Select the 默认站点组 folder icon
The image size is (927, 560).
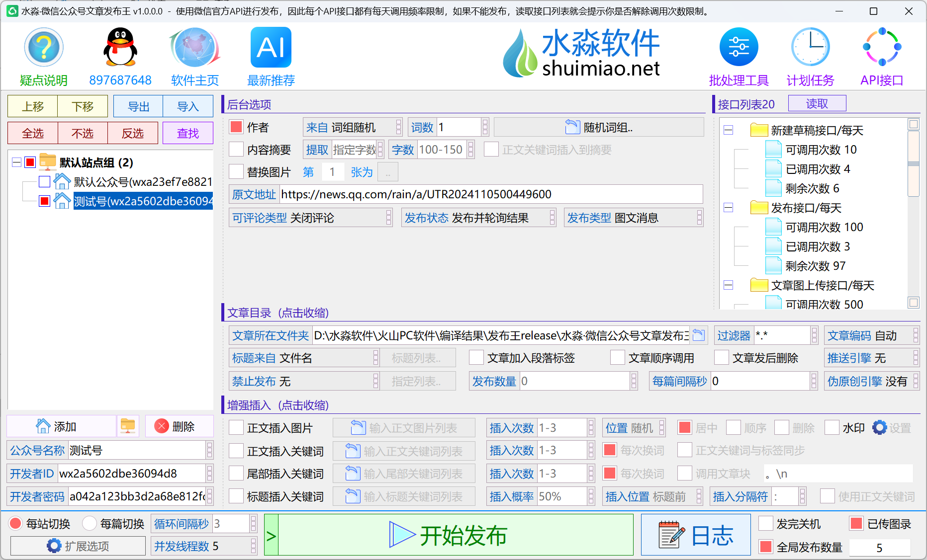48,161
